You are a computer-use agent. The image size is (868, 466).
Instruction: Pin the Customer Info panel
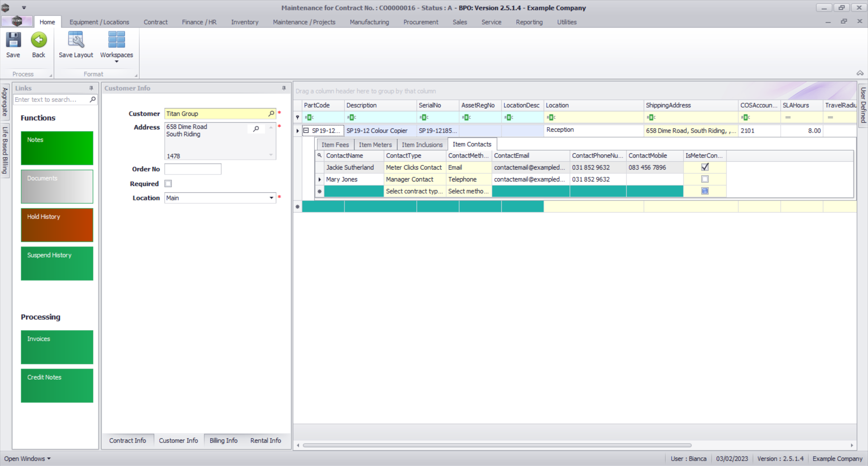[284, 88]
